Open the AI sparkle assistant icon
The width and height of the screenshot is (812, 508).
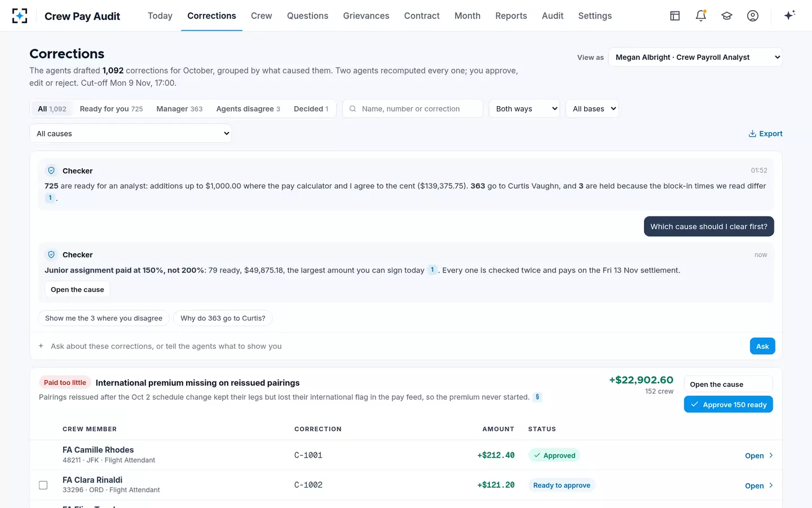coord(789,15)
